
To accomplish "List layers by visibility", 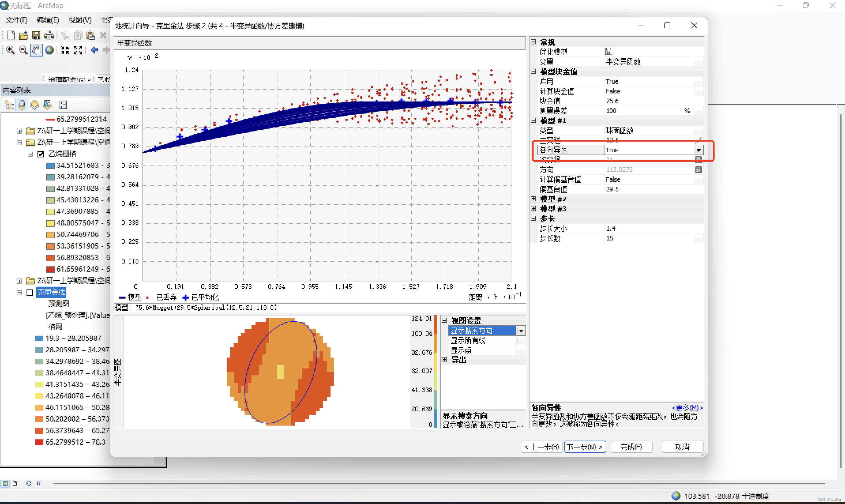I will click(35, 105).
